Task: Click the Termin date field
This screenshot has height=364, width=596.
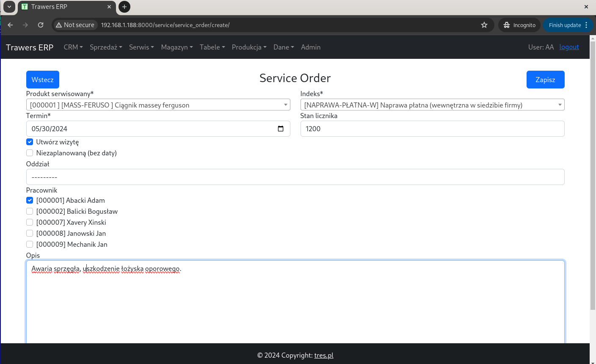Action: pyautogui.click(x=158, y=129)
